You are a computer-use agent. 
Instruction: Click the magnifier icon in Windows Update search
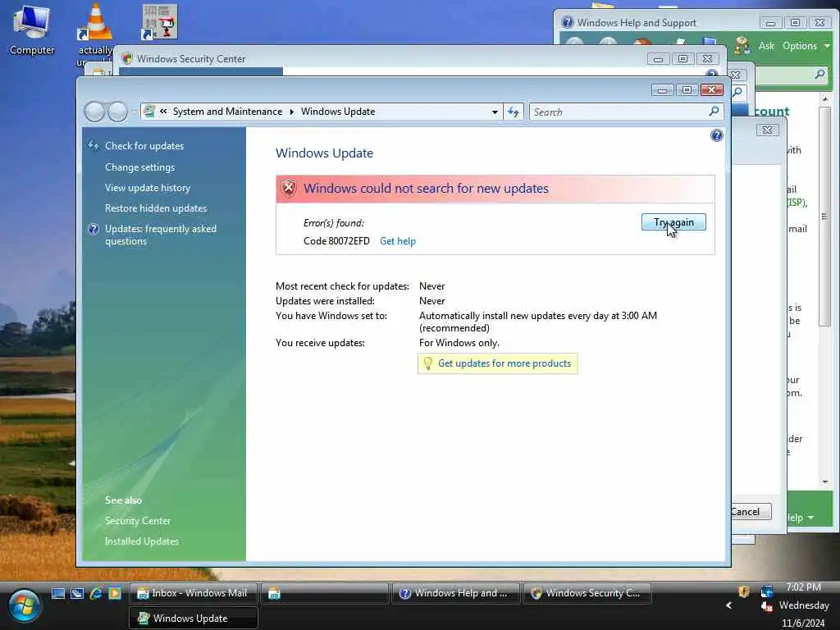click(x=714, y=111)
